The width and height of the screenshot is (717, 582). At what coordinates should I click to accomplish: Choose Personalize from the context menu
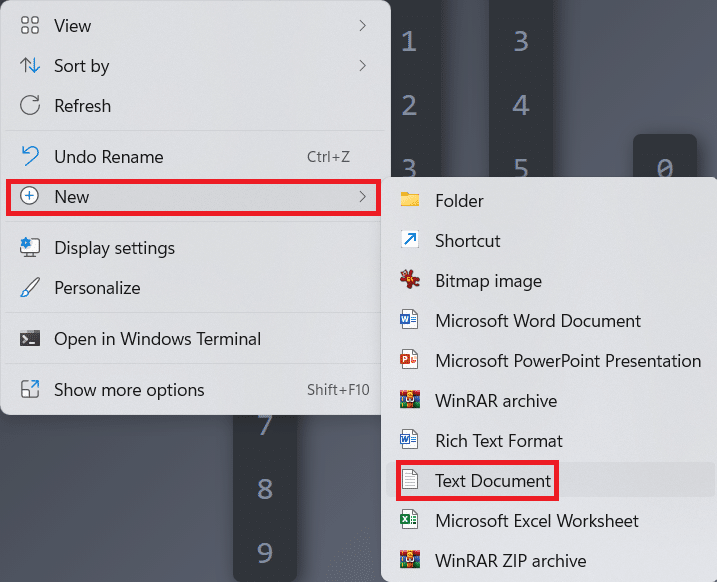click(97, 288)
